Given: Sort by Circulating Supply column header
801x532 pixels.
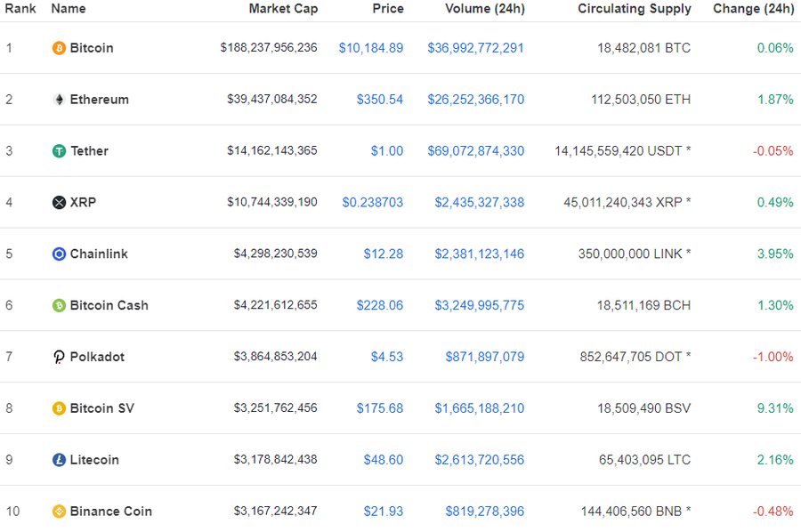Looking at the screenshot, I should click(635, 9).
